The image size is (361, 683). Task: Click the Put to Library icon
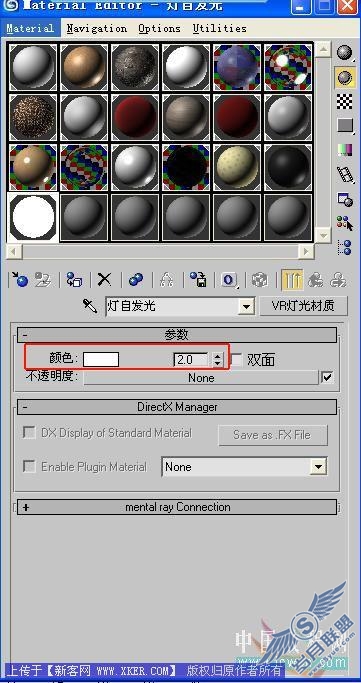pyautogui.click(x=198, y=279)
